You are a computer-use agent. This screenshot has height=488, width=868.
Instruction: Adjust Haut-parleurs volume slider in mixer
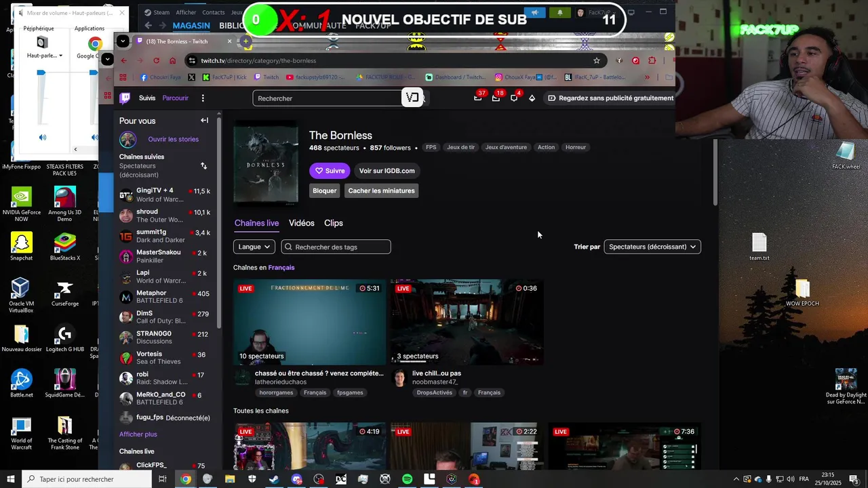[41, 73]
